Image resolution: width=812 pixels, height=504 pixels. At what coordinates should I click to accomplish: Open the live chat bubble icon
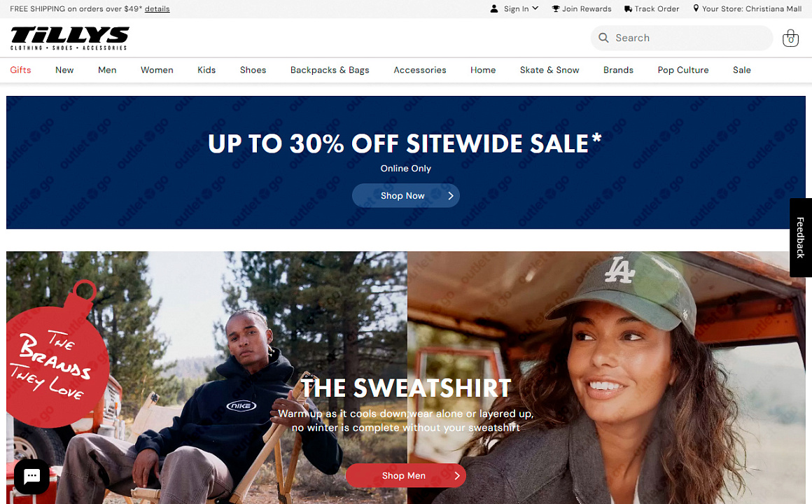tap(31, 476)
